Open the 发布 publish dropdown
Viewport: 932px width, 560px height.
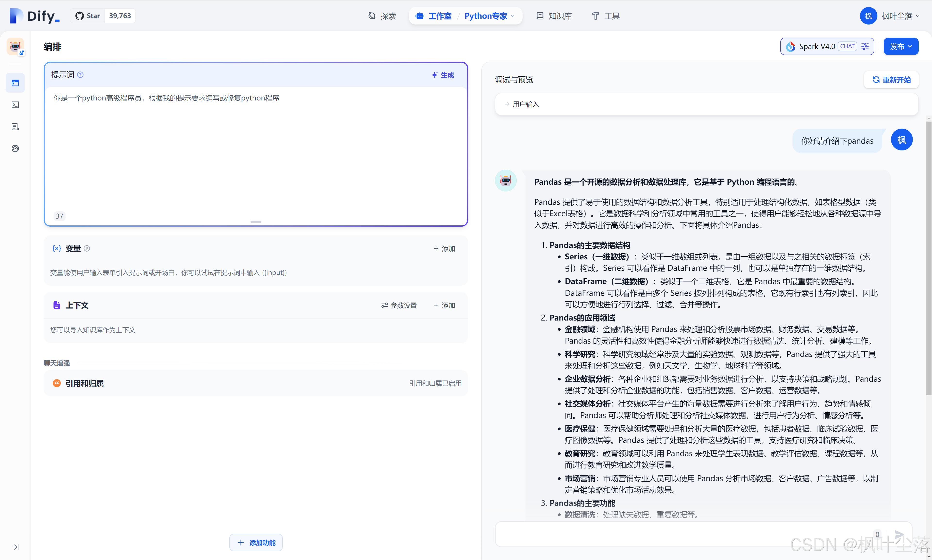coord(901,46)
